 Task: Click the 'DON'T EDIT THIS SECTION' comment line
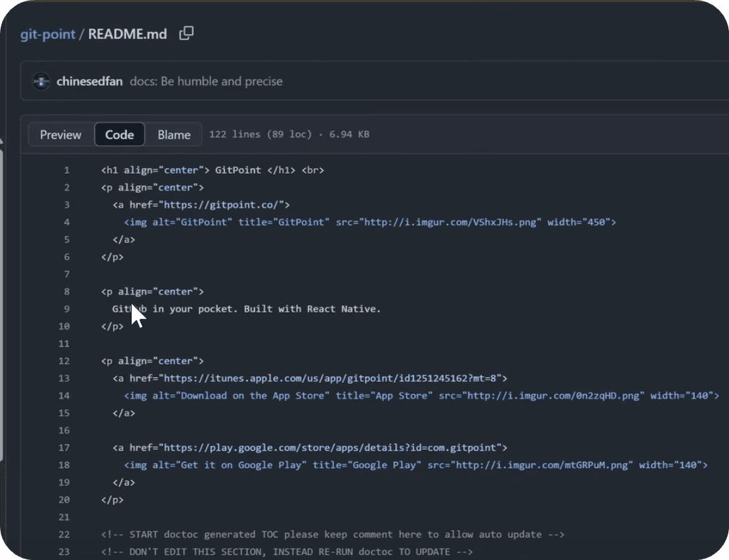point(287,551)
